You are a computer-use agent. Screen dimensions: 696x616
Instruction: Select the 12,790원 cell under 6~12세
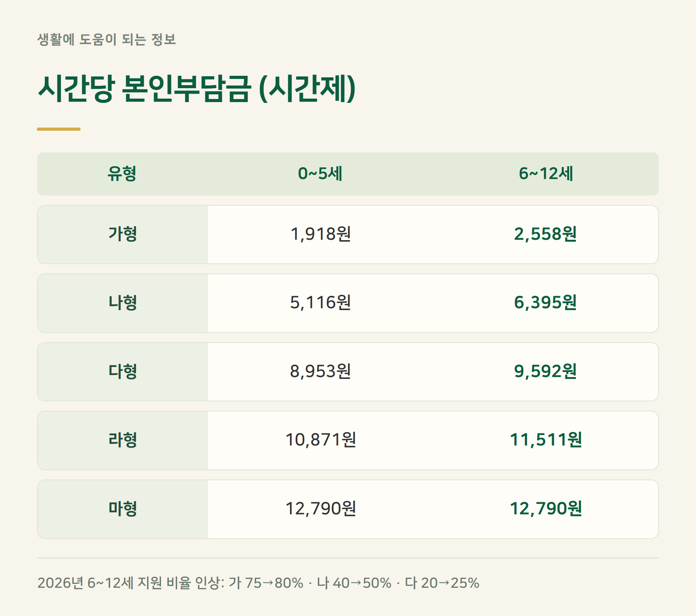pos(546,509)
